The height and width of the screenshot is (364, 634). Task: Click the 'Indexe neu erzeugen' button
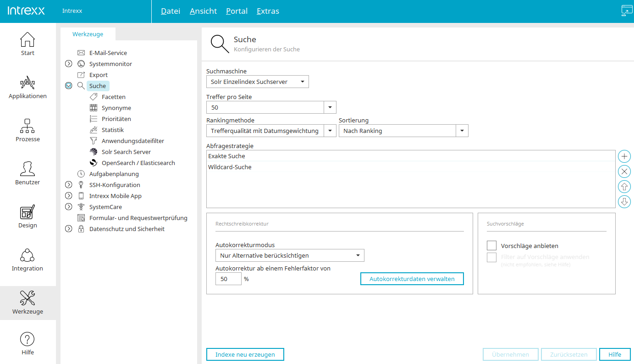click(x=245, y=354)
